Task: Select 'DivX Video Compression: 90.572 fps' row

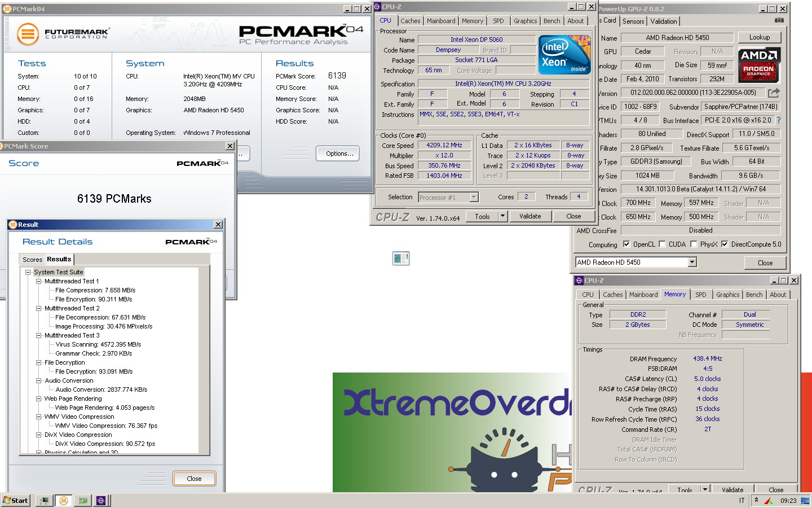Action: (105, 444)
